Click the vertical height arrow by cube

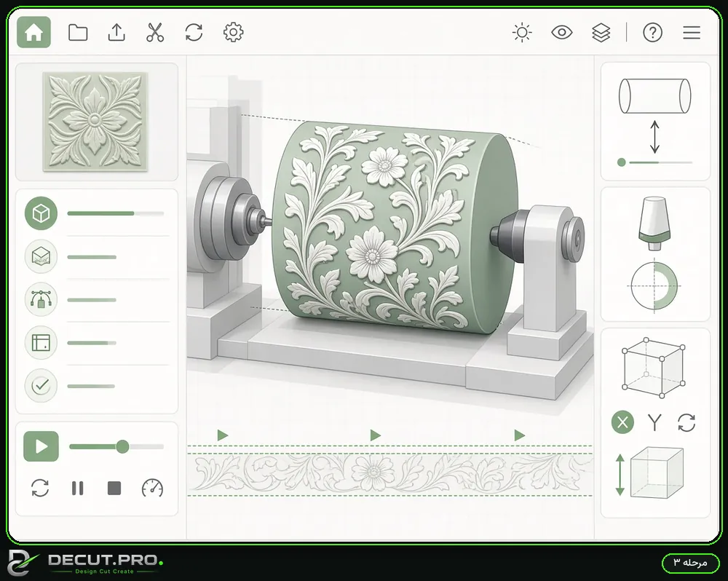coord(620,475)
